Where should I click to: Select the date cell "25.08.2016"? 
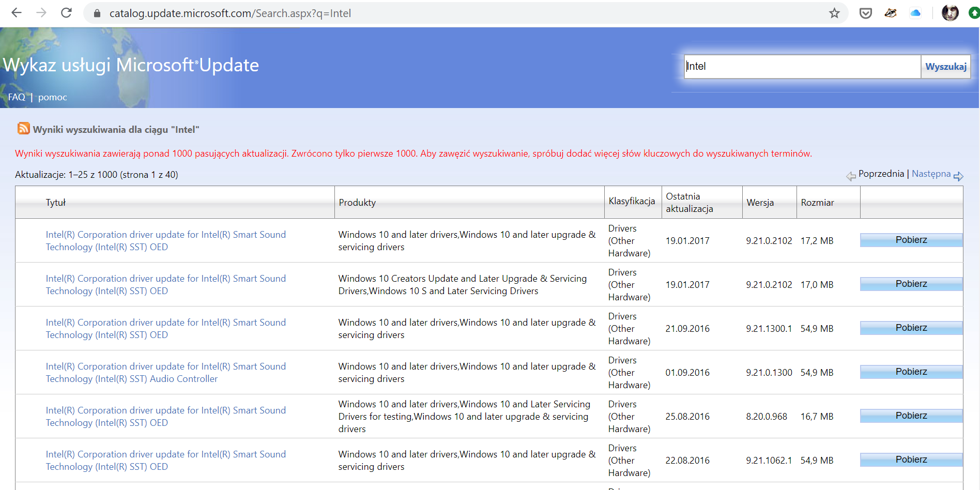click(x=687, y=417)
